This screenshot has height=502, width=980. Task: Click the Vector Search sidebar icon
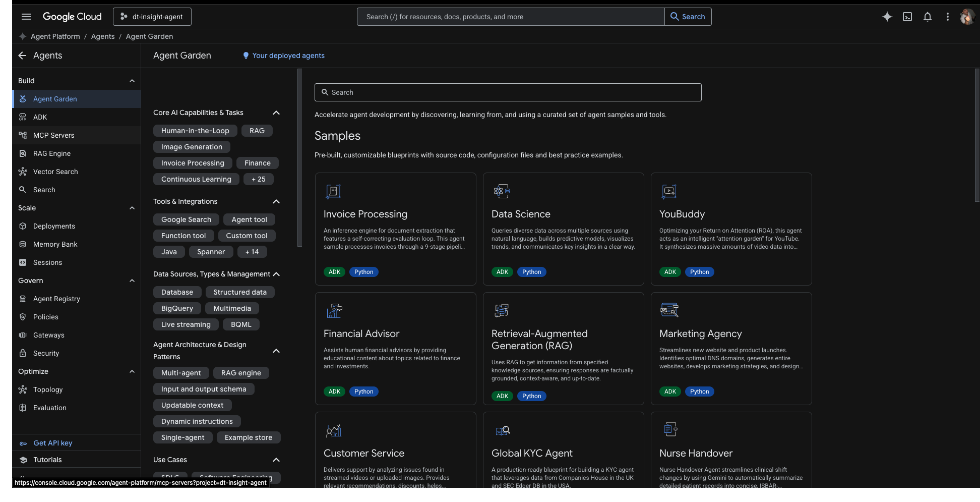coord(23,172)
